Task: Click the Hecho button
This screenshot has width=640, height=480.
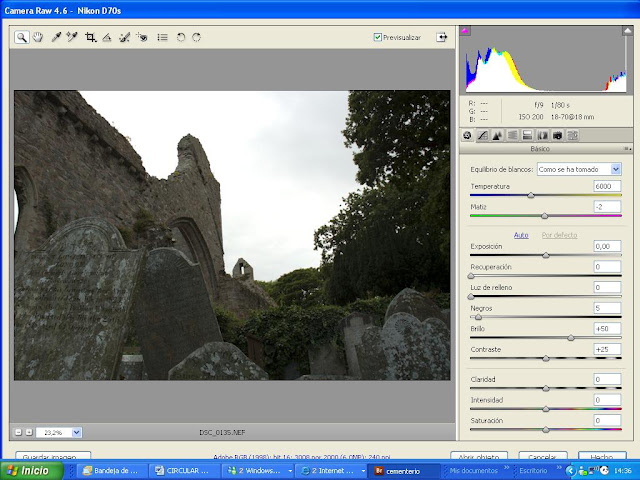Action: 602,456
